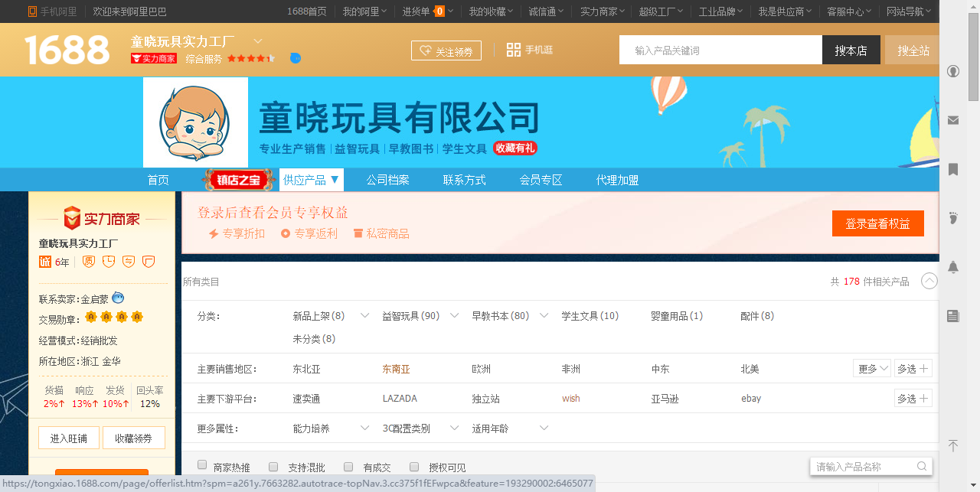Screen dimensions: 980x492
Task: Open the account avatar icon in right sidebar
Action: 953,71
